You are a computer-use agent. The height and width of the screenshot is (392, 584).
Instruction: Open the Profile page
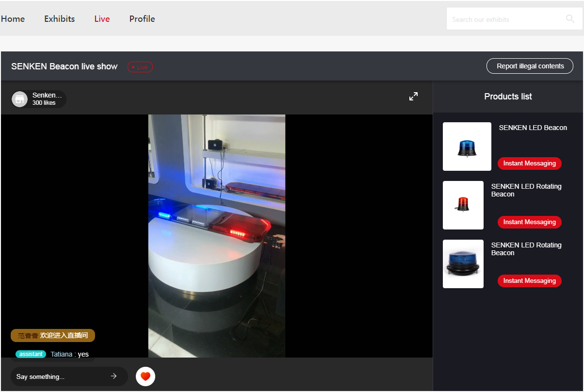click(142, 19)
